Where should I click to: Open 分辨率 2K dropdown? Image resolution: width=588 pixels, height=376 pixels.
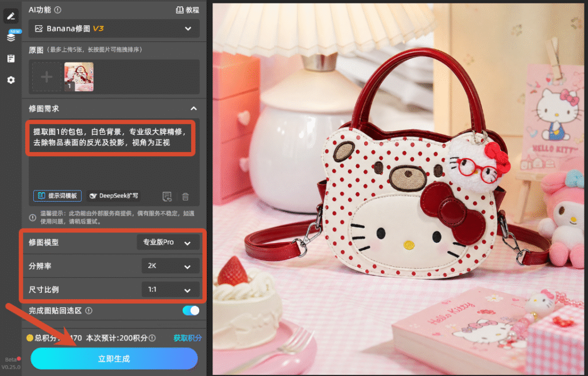[170, 266]
